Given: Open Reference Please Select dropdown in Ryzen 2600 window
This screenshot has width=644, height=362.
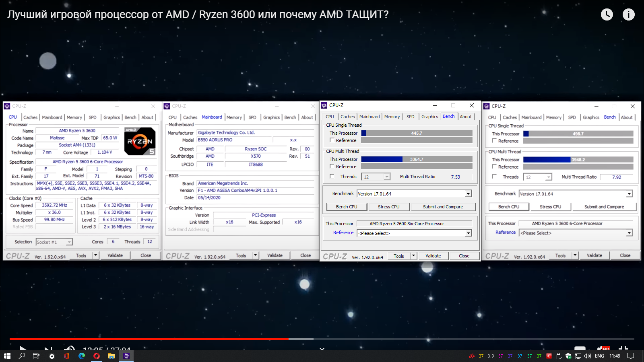Looking at the screenshot, I should pyautogui.click(x=414, y=233).
